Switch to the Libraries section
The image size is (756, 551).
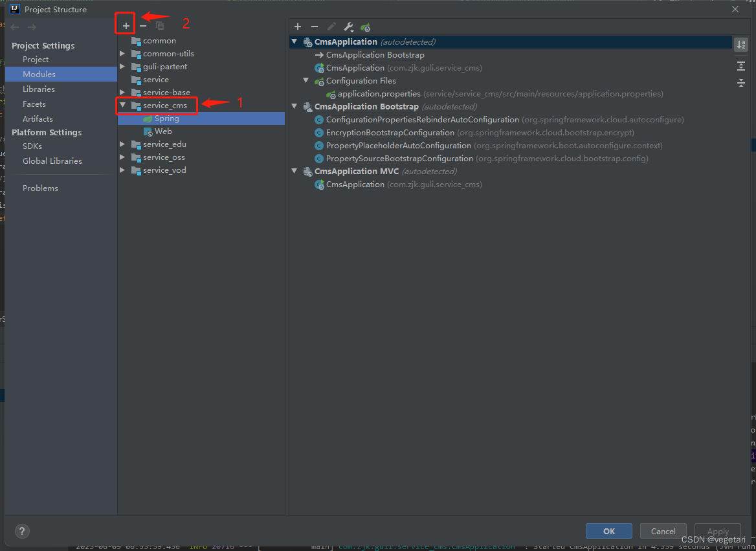[38, 89]
